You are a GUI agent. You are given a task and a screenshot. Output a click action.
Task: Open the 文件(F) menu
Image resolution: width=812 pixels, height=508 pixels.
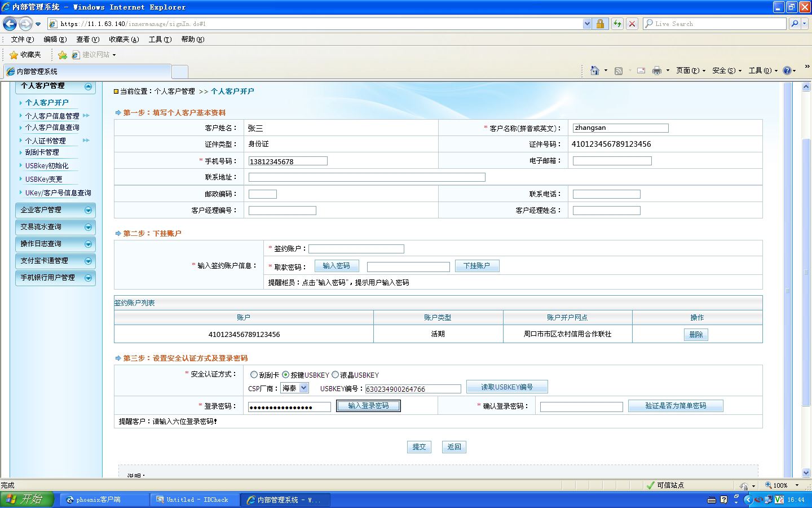click(23, 40)
